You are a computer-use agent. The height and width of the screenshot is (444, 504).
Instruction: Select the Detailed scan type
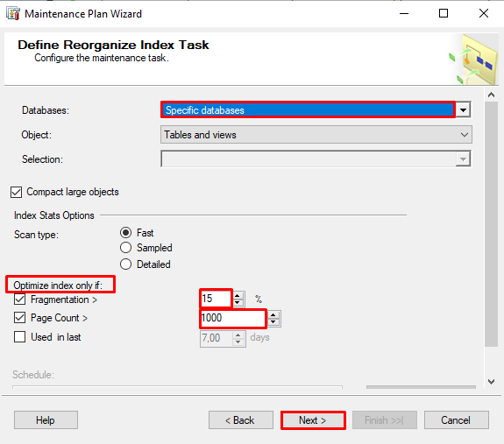click(125, 264)
